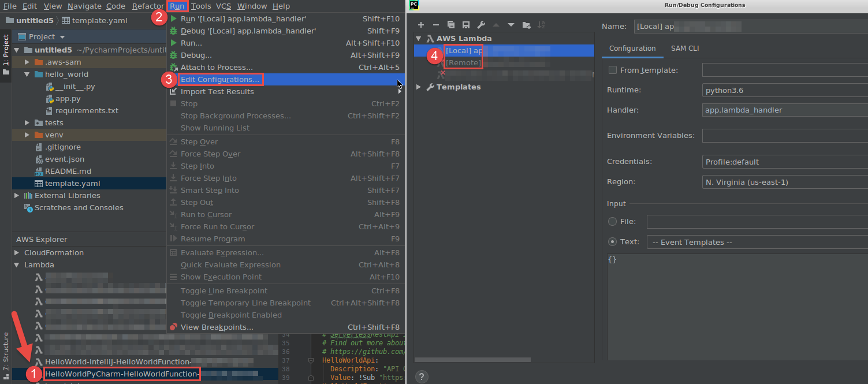Select the Text input radio button
The width and height of the screenshot is (868, 384).
click(x=612, y=241)
